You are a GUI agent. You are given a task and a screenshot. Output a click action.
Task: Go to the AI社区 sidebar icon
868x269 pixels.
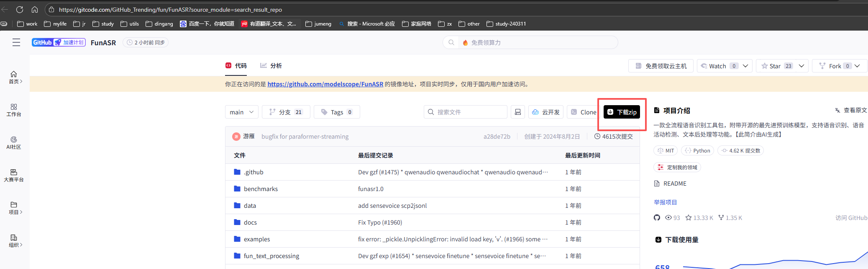(14, 142)
